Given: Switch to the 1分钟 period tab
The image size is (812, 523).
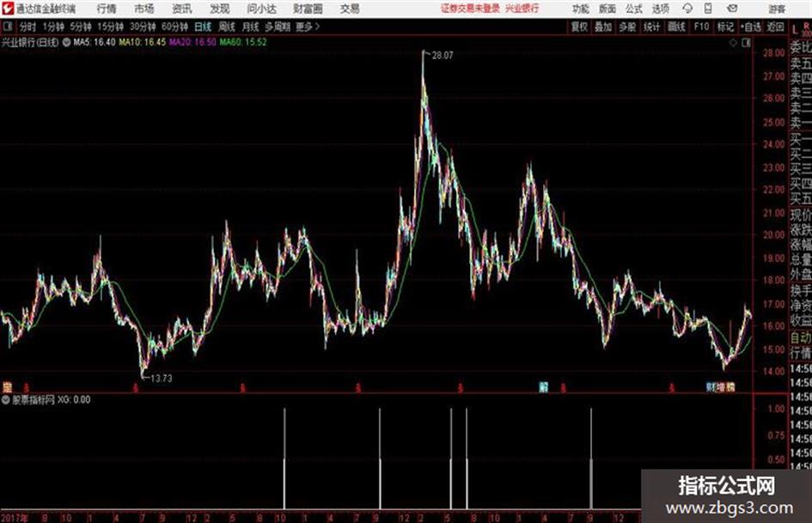Looking at the screenshot, I should (x=52, y=27).
